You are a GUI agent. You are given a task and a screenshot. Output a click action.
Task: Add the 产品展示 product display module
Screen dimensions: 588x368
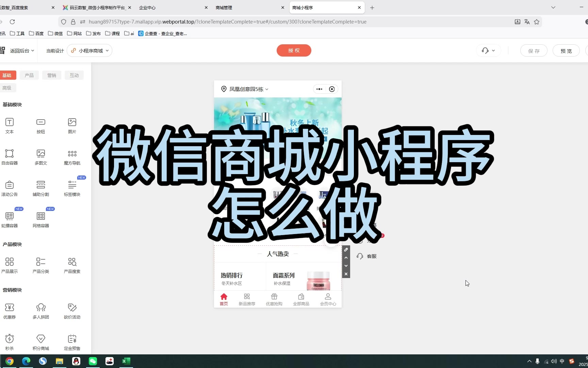coord(10,265)
